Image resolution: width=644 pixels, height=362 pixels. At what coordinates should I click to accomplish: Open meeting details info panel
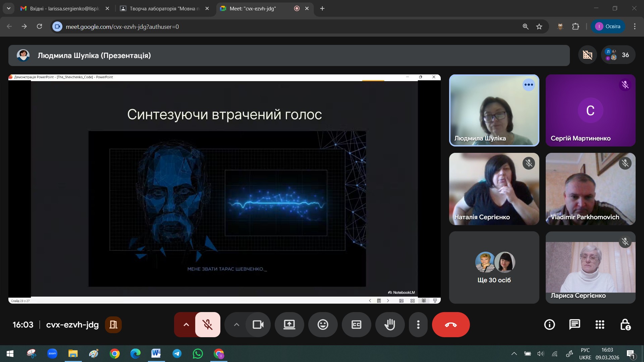click(x=549, y=324)
